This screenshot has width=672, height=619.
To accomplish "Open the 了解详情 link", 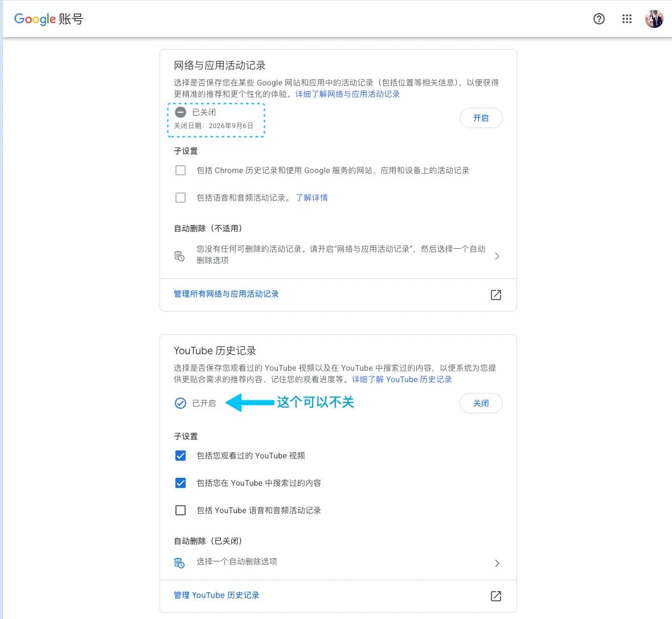I will coord(312,198).
